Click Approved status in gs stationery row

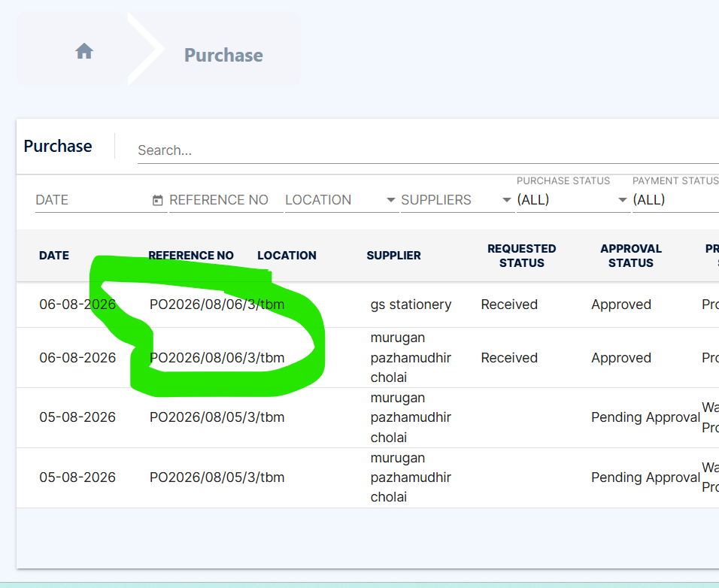621,305
